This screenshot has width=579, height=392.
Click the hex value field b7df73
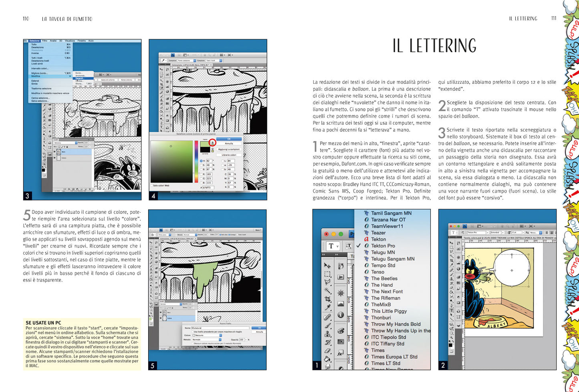click(x=208, y=187)
